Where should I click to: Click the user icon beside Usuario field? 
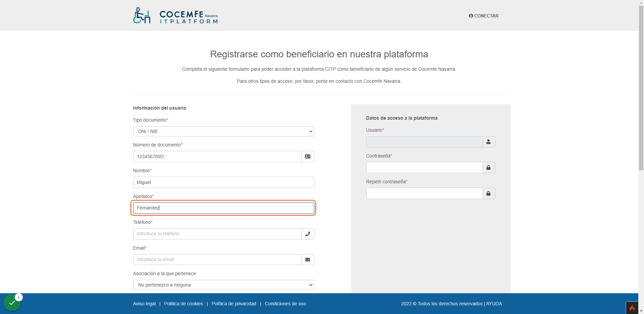[x=489, y=142]
